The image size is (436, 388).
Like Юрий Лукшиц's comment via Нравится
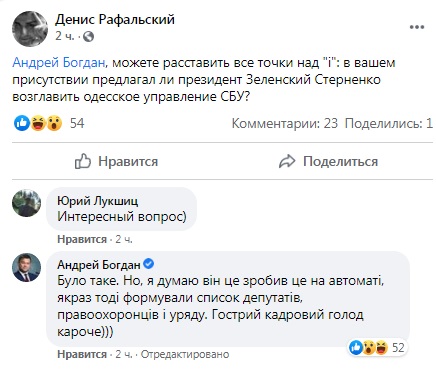click(82, 239)
